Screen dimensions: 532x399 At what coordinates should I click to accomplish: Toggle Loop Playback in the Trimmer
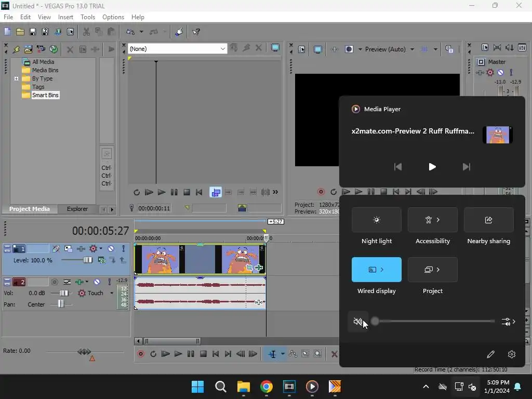click(137, 192)
